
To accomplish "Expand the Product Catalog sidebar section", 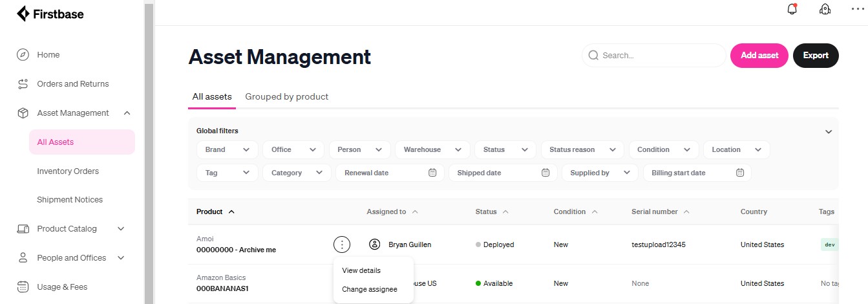I will (121, 229).
